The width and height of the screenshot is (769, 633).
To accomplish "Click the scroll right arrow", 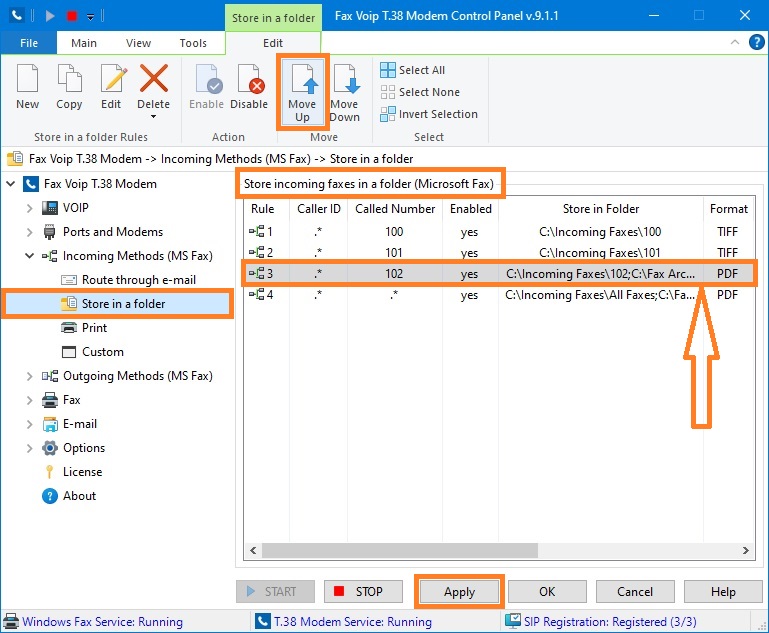I will click(x=745, y=551).
